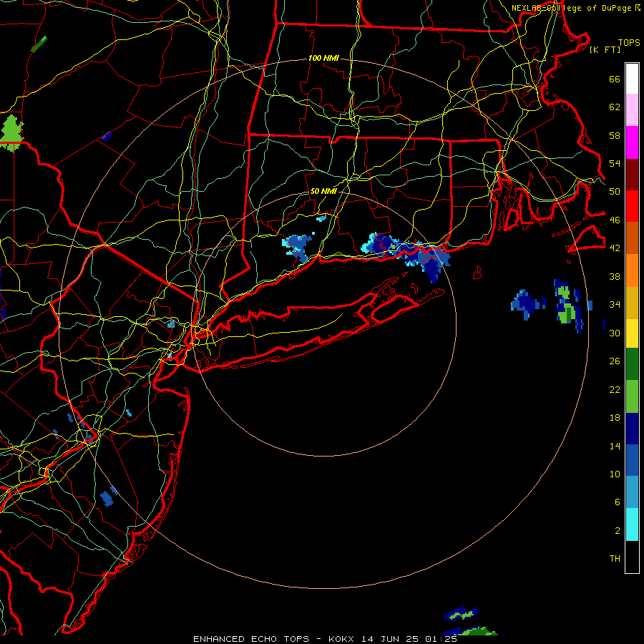Click the small diagonal green echo streak

[39, 44]
